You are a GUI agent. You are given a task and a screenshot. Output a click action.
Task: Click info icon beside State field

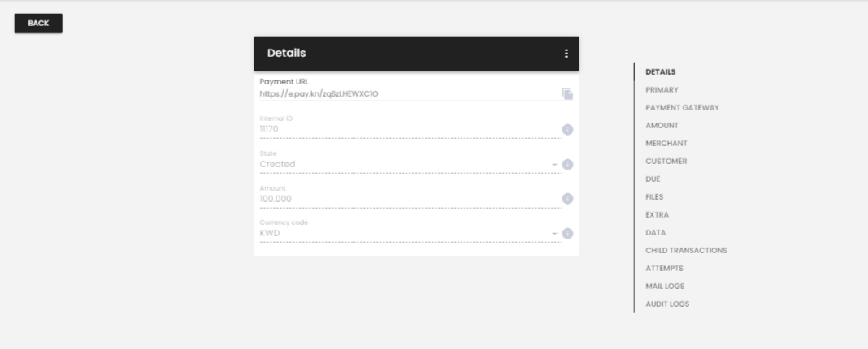(x=568, y=164)
